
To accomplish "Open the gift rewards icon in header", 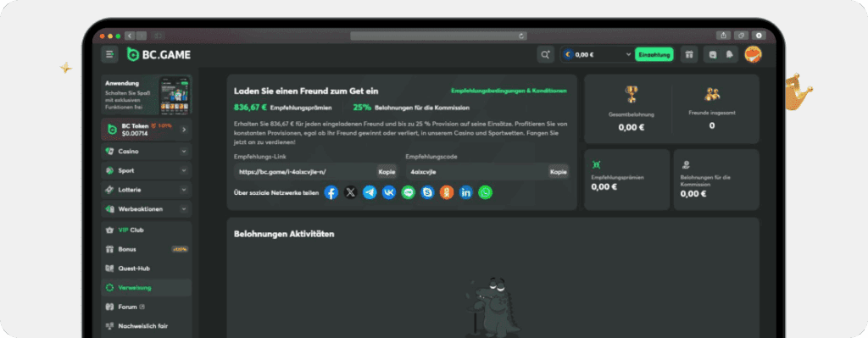I will tap(689, 54).
